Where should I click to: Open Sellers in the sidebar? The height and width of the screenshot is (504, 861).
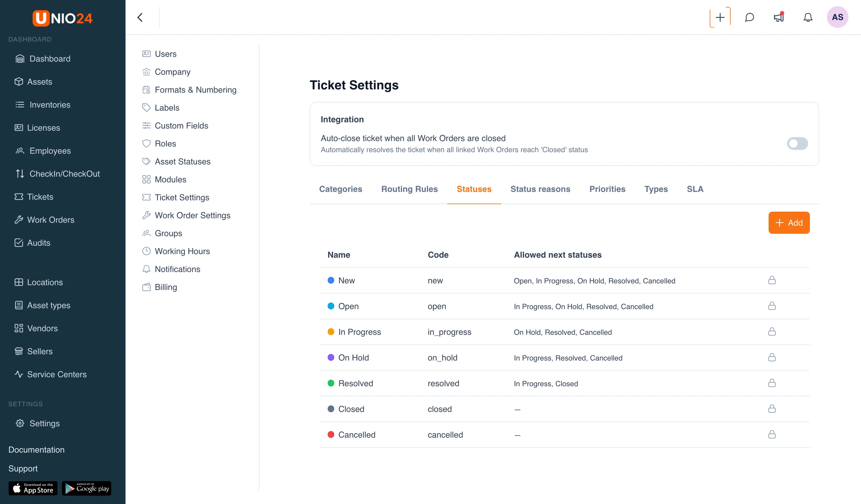pyautogui.click(x=33, y=351)
